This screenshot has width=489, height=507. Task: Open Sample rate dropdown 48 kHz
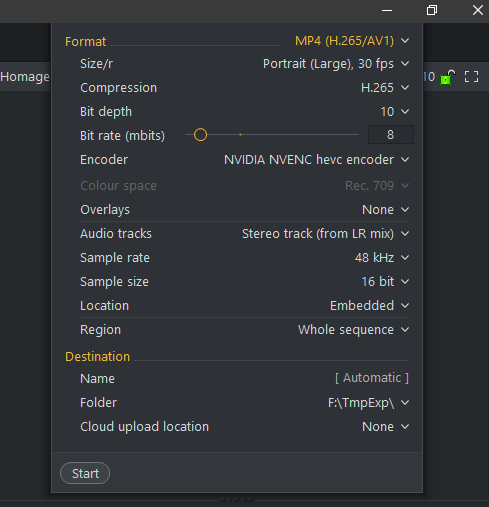point(382,258)
